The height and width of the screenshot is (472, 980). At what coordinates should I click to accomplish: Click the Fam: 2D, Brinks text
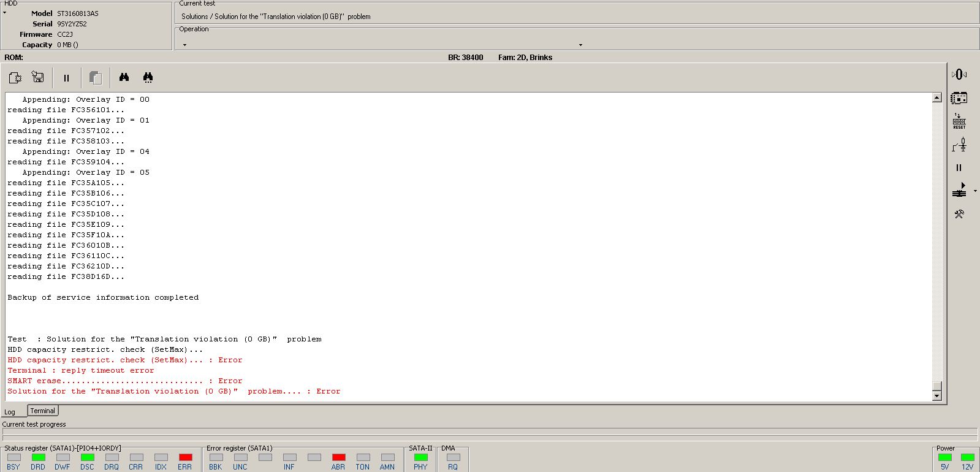tap(525, 58)
